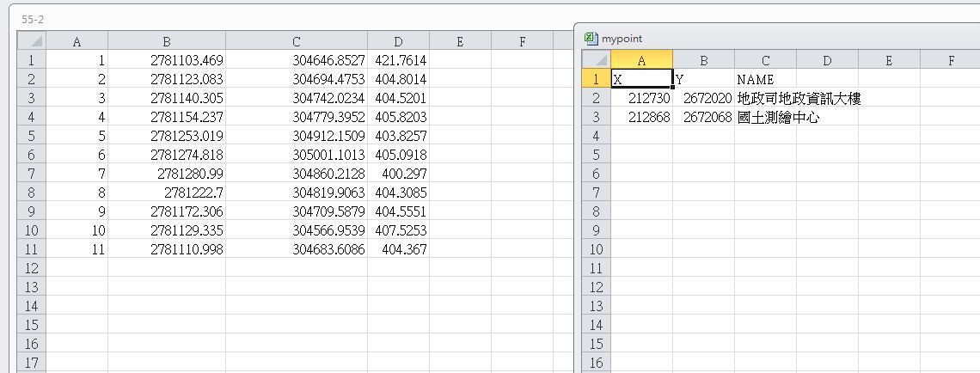Viewport: 980px width, 373px height.
Task: Click cell containing 304779.3952
Action: (x=297, y=117)
